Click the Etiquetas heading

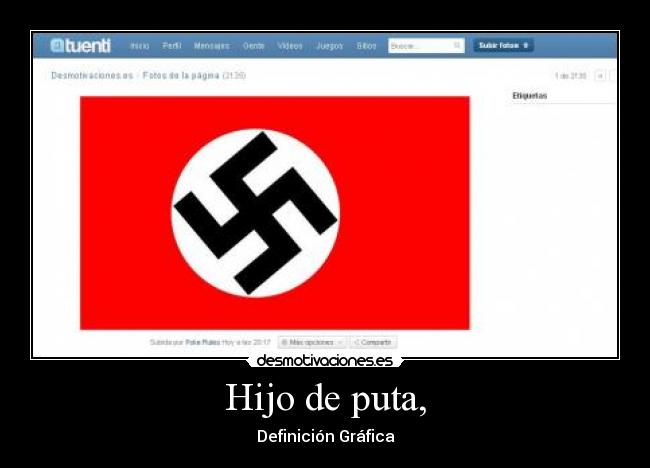tap(529, 95)
